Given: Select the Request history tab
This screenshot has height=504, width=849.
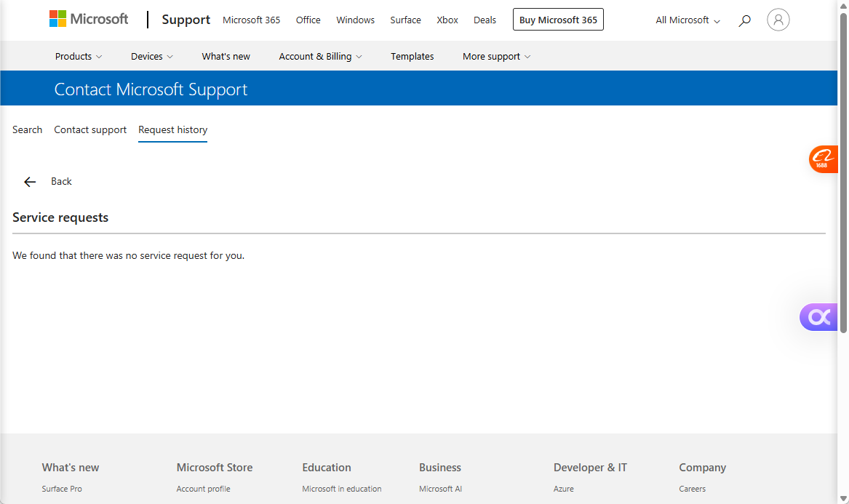Looking at the screenshot, I should [172, 130].
